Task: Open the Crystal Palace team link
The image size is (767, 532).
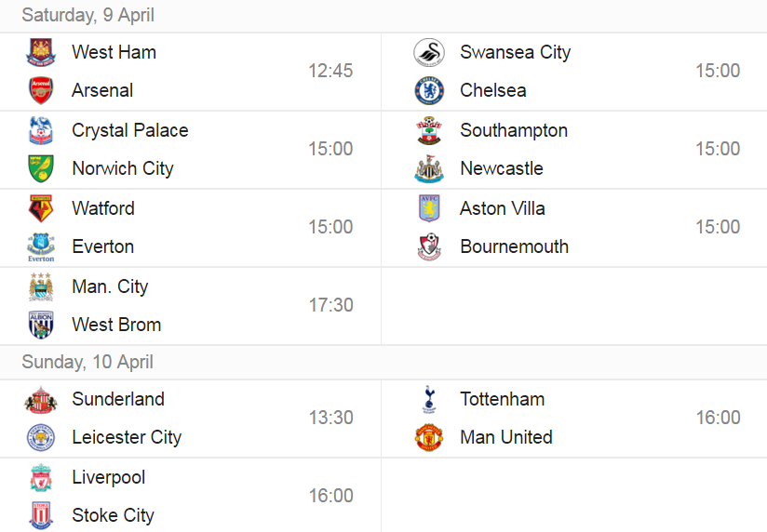Action: [130, 130]
